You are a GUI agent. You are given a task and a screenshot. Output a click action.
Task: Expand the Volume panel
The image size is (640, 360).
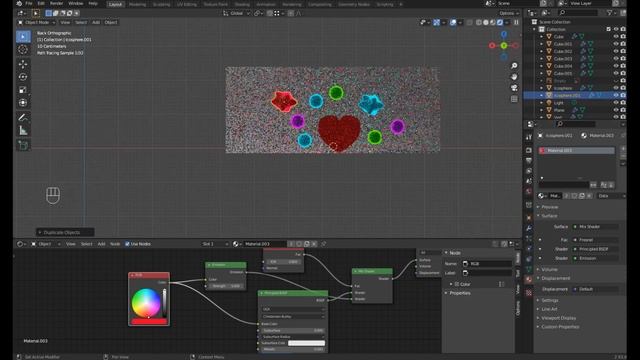point(548,269)
